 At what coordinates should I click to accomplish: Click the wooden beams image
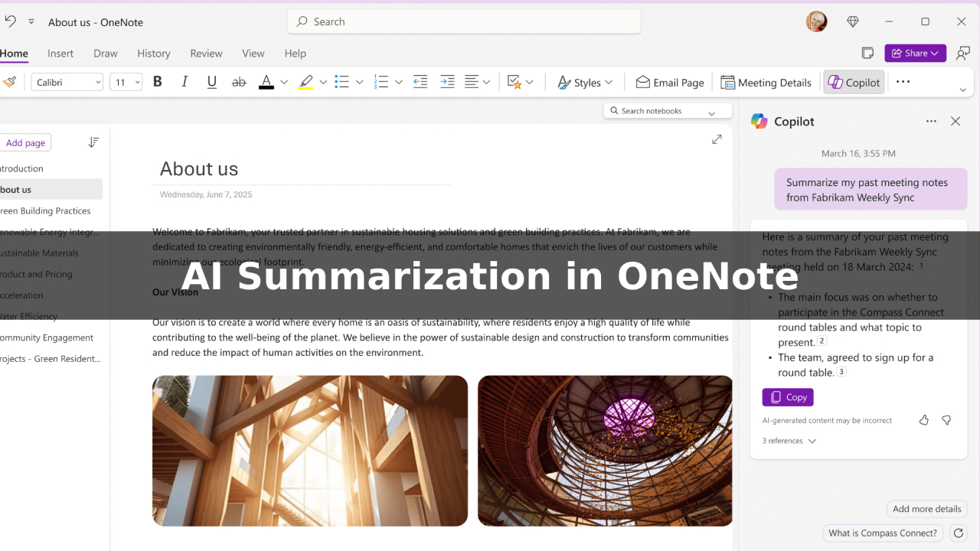tap(310, 451)
